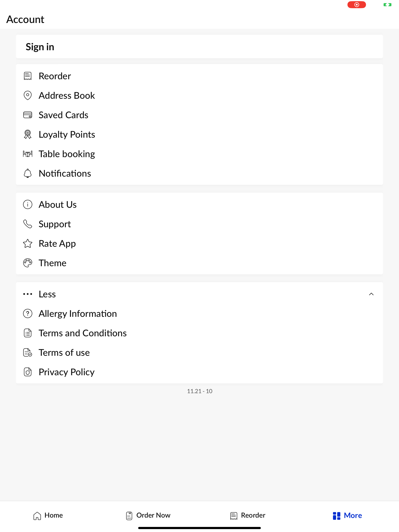Image resolution: width=399 pixels, height=532 pixels.
Task: Select the Saved Cards credit card icon
Action: click(28, 115)
